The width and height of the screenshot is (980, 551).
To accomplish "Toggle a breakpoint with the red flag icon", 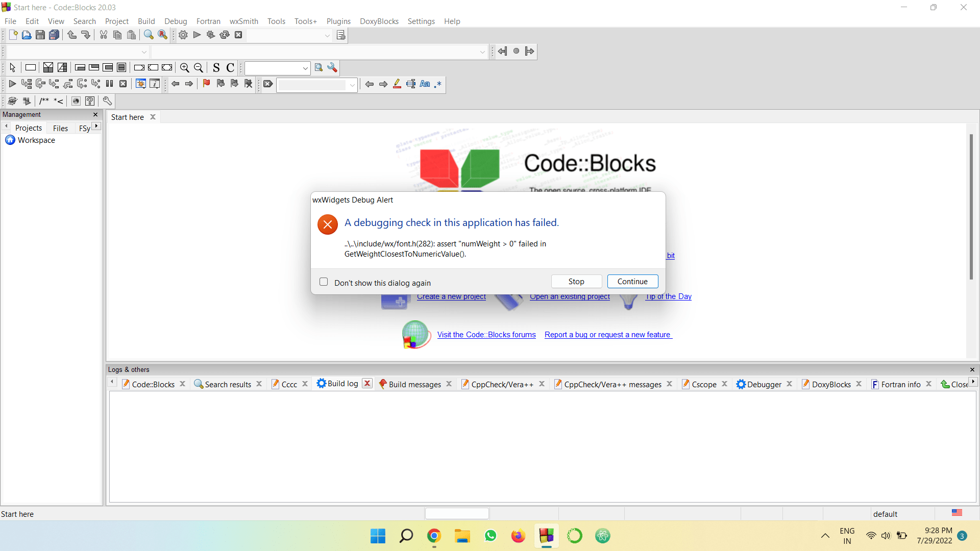I will click(x=206, y=84).
